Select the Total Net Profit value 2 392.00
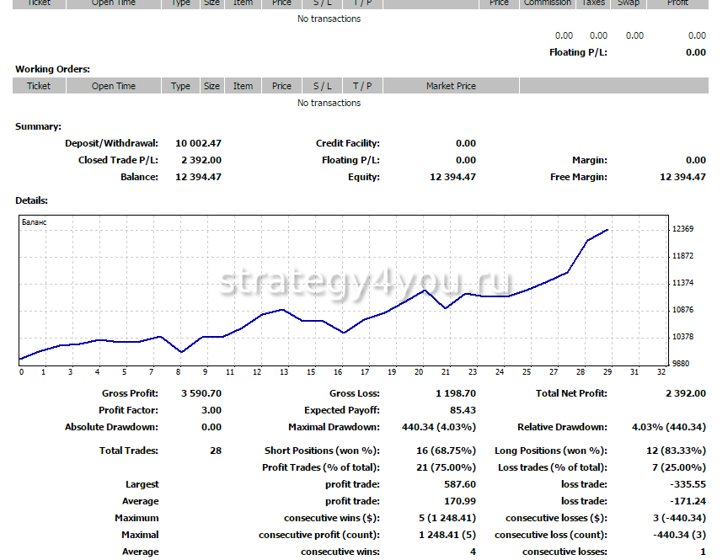728x560 pixels. click(x=684, y=393)
